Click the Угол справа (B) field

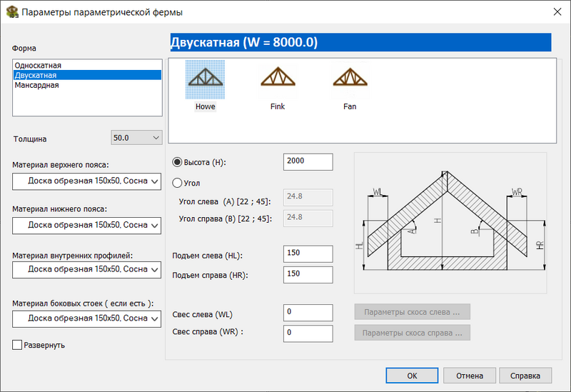click(308, 218)
